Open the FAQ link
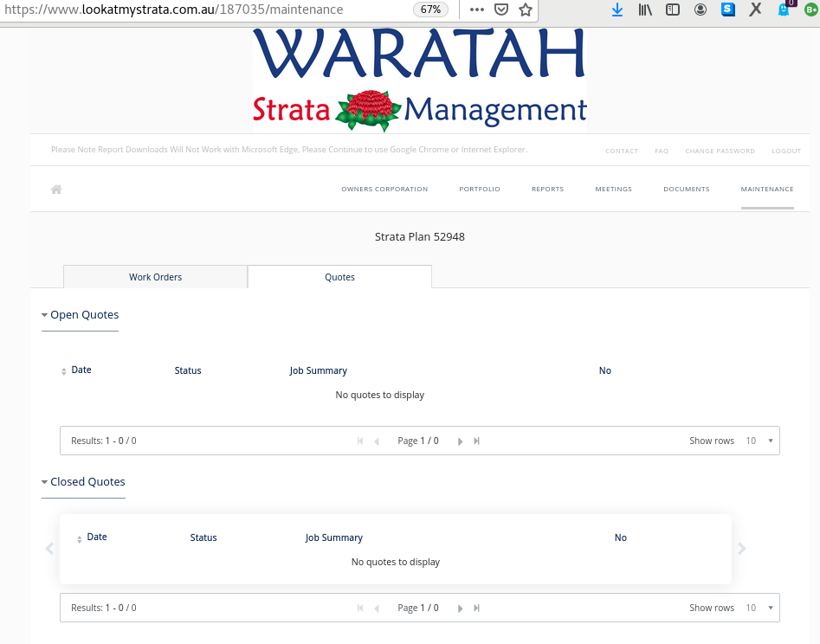 click(662, 151)
